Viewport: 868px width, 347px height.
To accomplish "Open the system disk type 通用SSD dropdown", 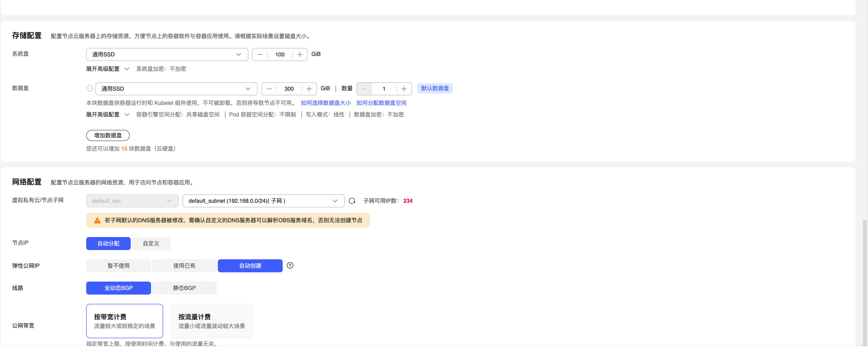I will (x=167, y=54).
